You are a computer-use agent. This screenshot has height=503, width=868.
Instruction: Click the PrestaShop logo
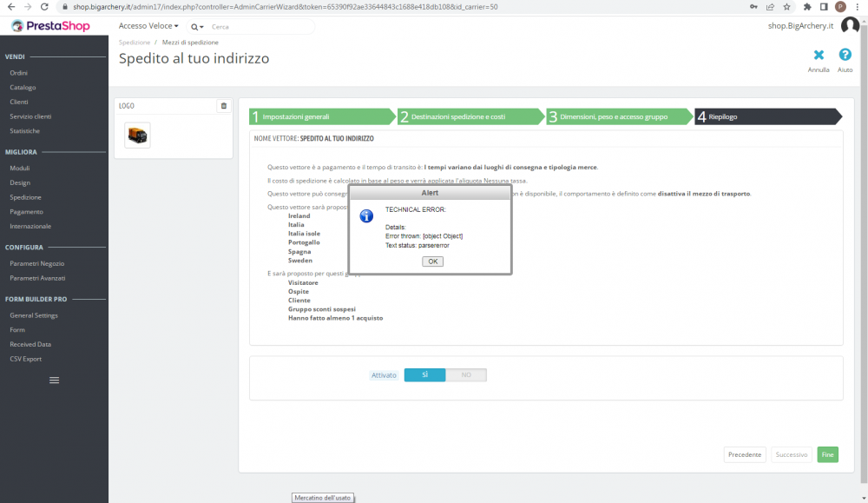49,26
